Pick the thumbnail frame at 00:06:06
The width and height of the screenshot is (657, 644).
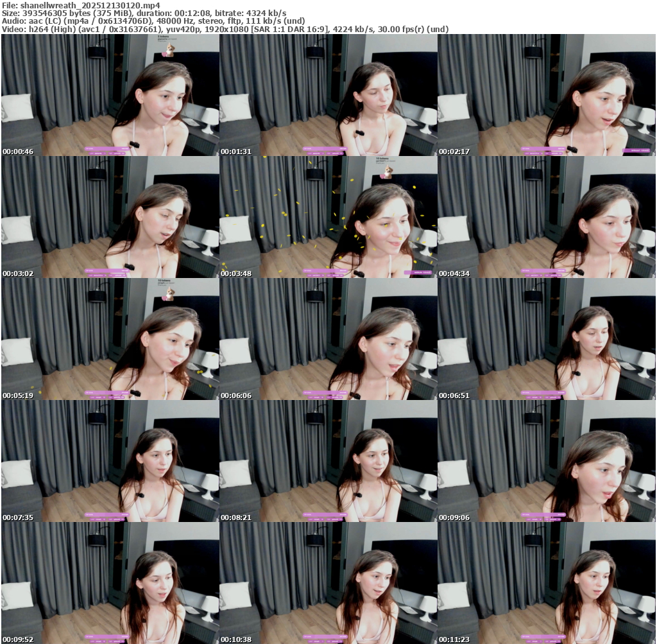(328, 339)
